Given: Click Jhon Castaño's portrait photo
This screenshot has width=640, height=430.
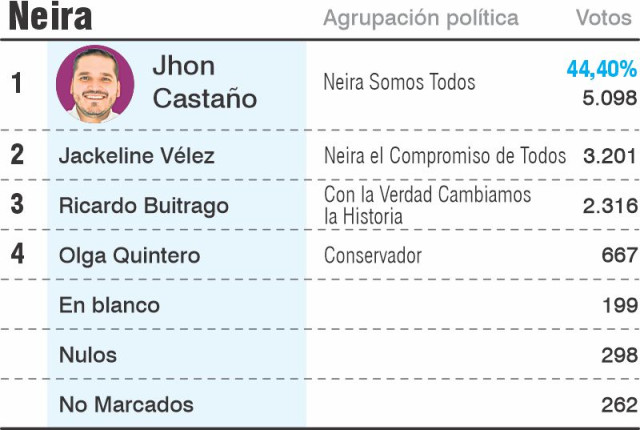Looking at the screenshot, I should point(95,84).
